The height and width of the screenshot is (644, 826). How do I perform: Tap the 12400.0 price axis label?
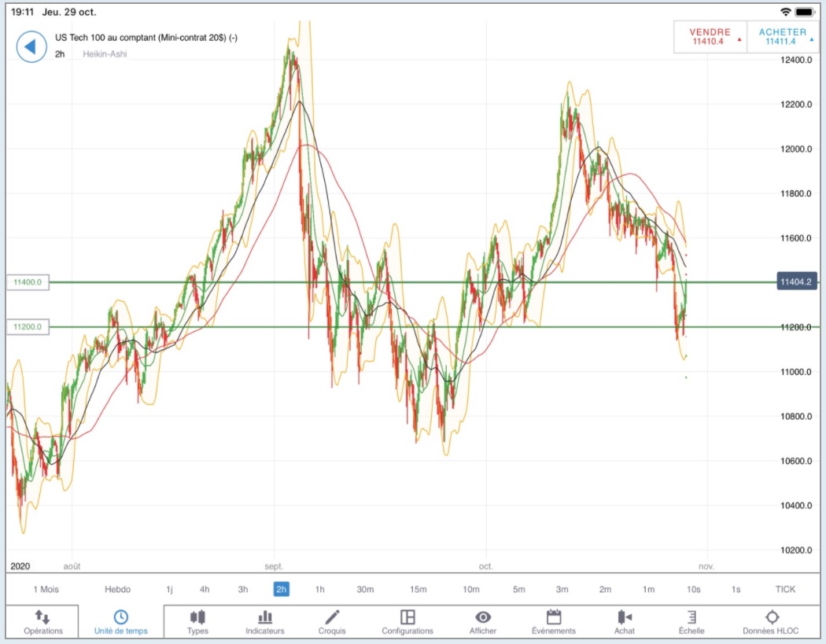(796, 60)
